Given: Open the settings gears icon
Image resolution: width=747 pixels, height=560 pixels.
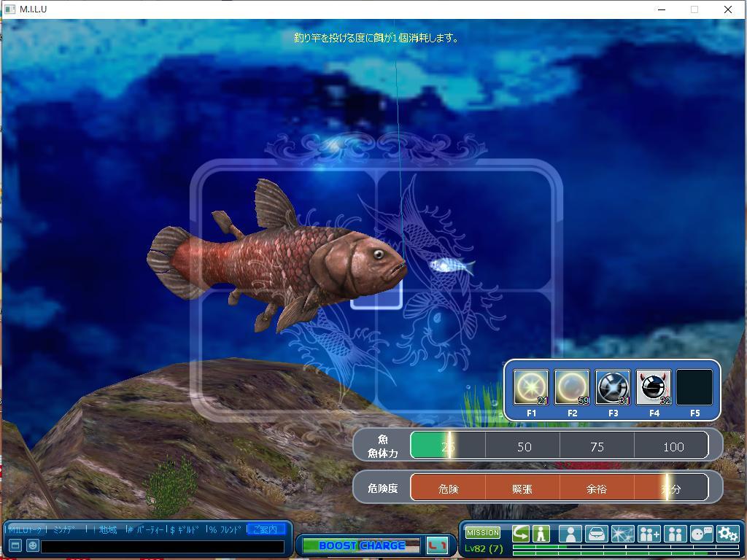Looking at the screenshot, I should click(727, 534).
